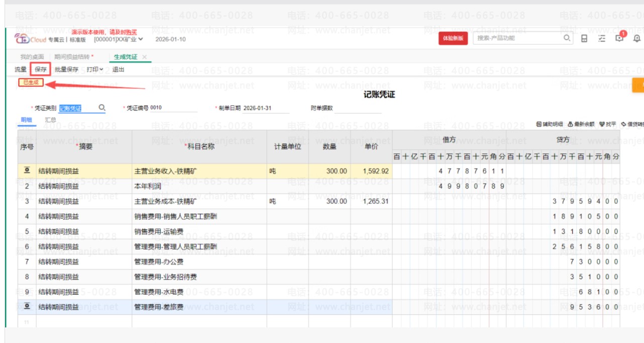
Task: Click the 单价 column header
Action: click(x=372, y=146)
